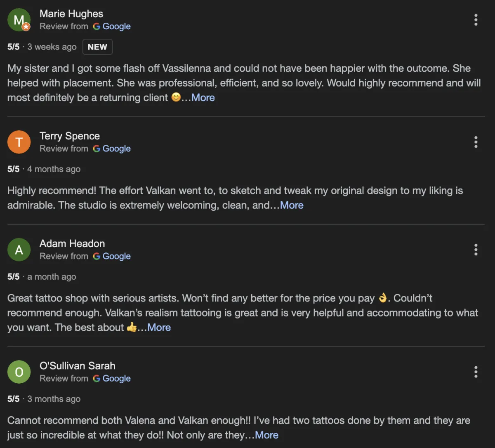Click Terry Spence orange avatar icon
Viewport: 495px width, 448px height.
[x=19, y=142]
